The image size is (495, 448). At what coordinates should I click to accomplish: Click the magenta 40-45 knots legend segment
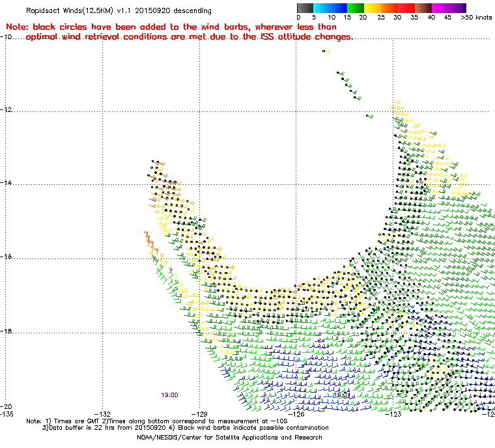point(440,8)
